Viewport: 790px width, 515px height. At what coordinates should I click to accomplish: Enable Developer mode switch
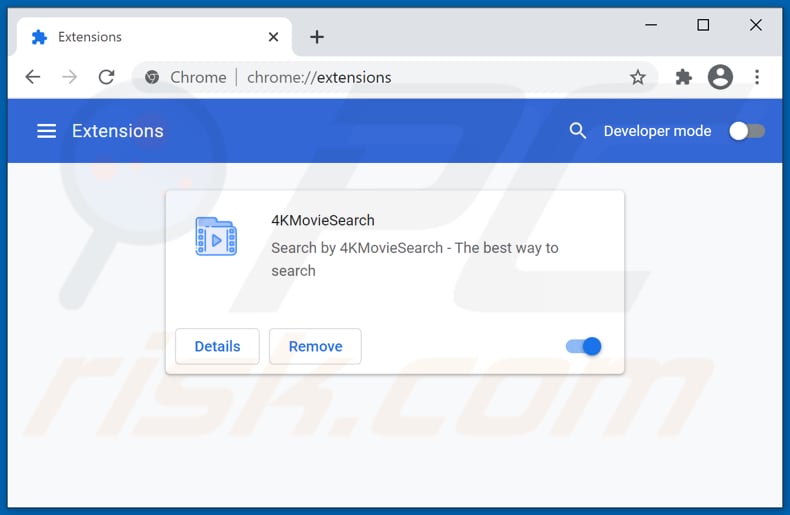(x=747, y=131)
